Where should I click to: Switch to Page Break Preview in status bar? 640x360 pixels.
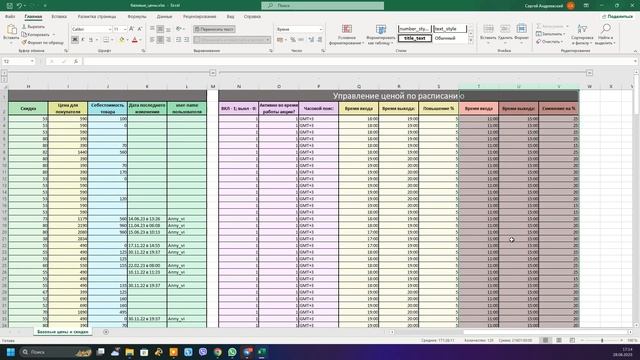coord(572,340)
